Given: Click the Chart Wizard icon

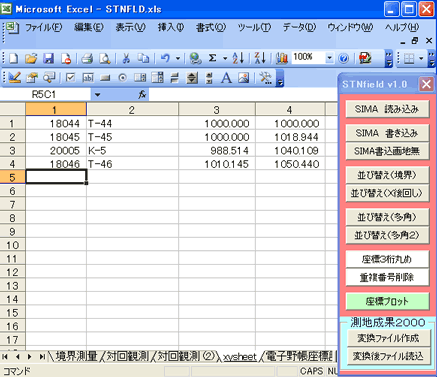Looking at the screenshot, I should pyautogui.click(x=282, y=59).
